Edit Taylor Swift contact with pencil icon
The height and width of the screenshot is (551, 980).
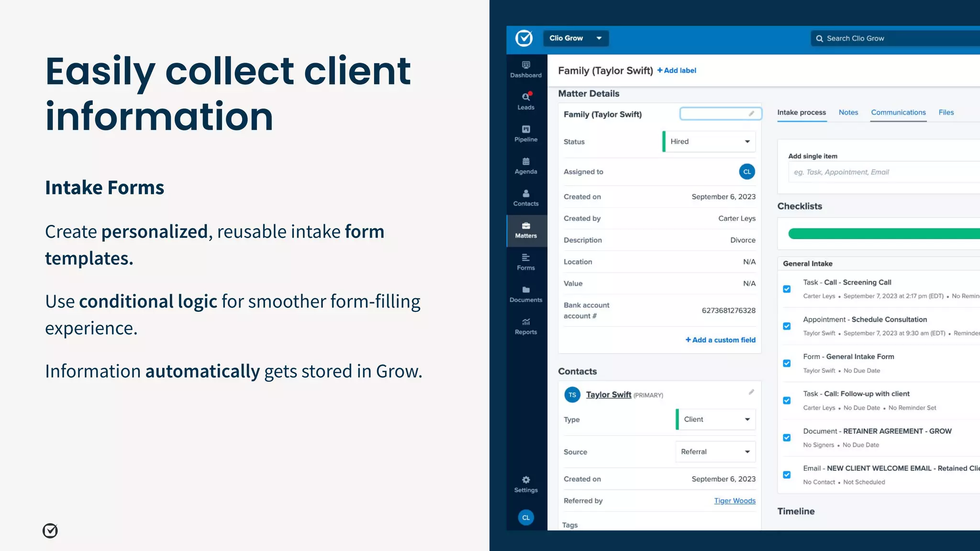[x=751, y=392]
